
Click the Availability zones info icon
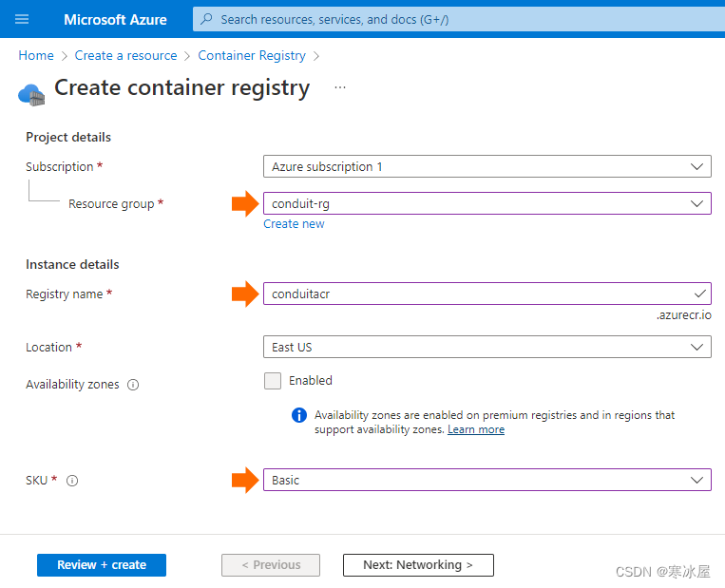click(x=133, y=385)
